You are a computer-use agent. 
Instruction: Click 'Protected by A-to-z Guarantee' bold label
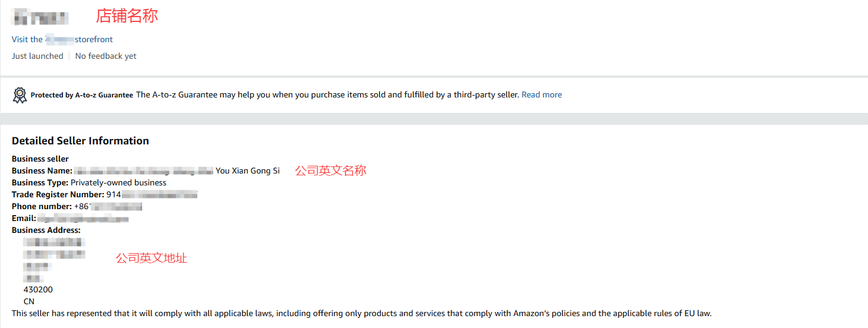82,95
